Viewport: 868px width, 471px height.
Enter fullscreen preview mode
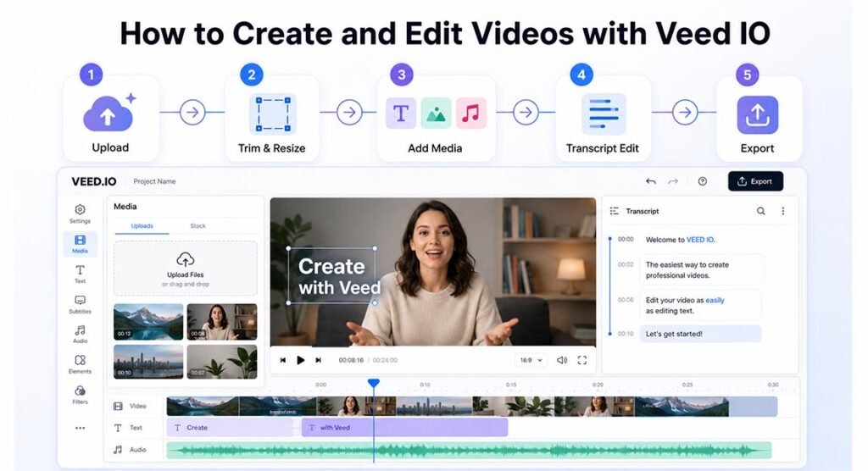coord(582,360)
